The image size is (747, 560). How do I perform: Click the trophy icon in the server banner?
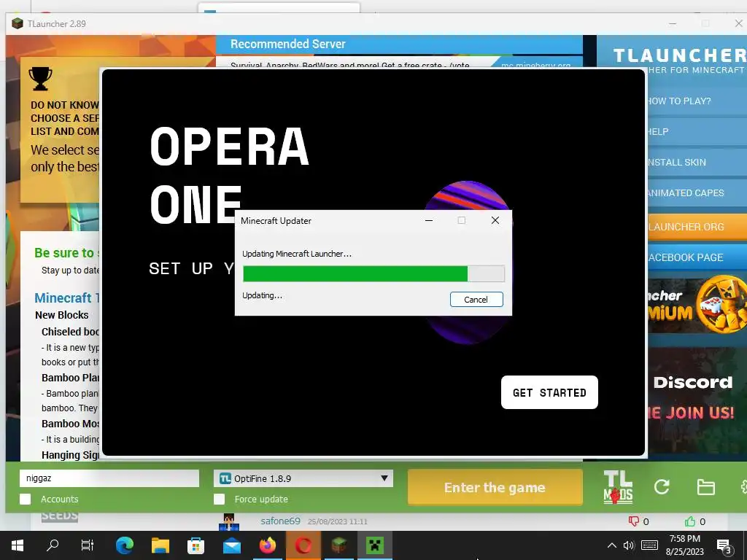coord(41,79)
